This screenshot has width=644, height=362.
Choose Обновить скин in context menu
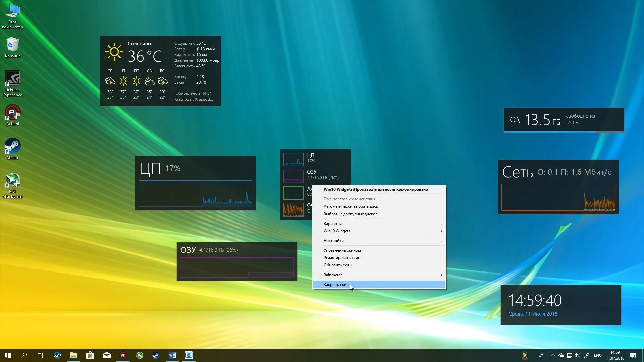337,265
